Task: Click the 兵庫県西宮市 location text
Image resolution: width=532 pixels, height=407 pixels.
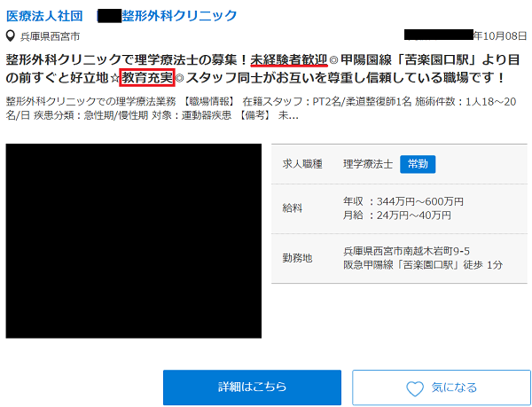Action: [x=50, y=36]
